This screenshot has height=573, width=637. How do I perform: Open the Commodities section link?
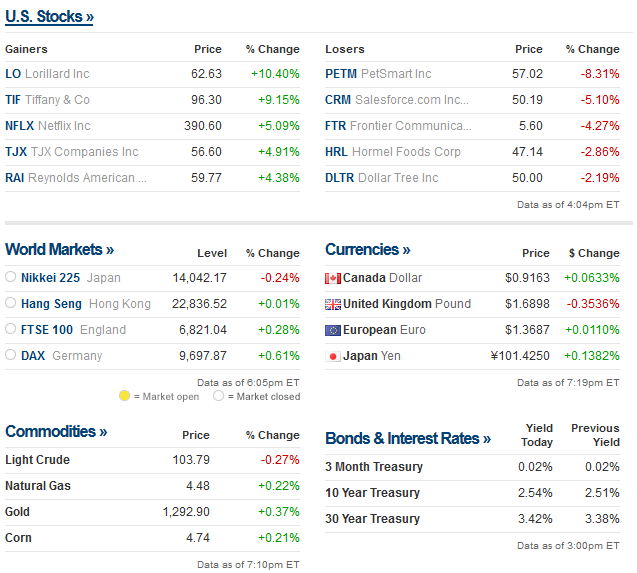coord(56,431)
